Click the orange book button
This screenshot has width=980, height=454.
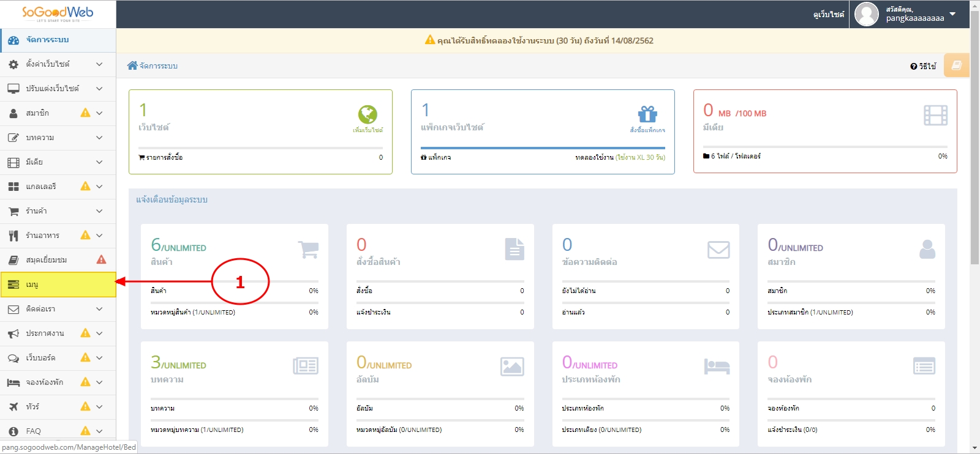[x=956, y=65]
